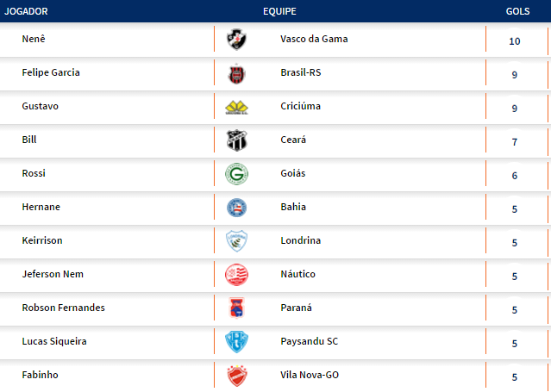Viewport: 551px width, 392px height.
Task: Select the Paysandu SC blue badge
Action: tap(235, 342)
